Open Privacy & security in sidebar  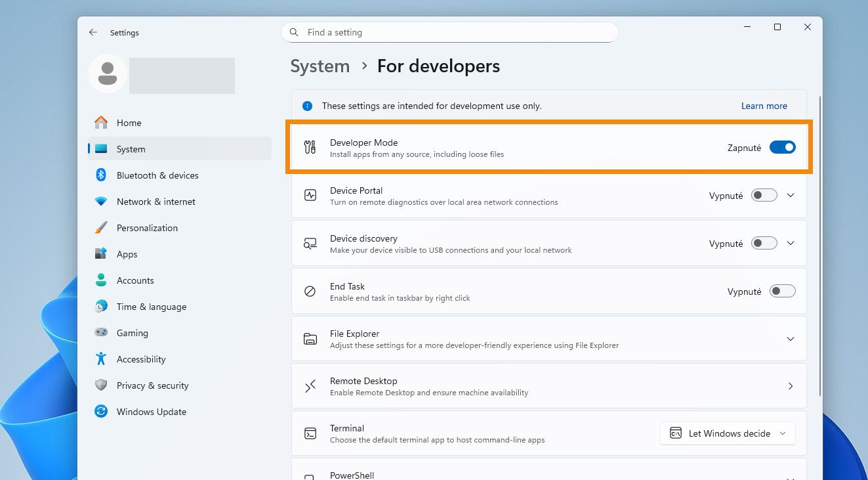pyautogui.click(x=152, y=385)
